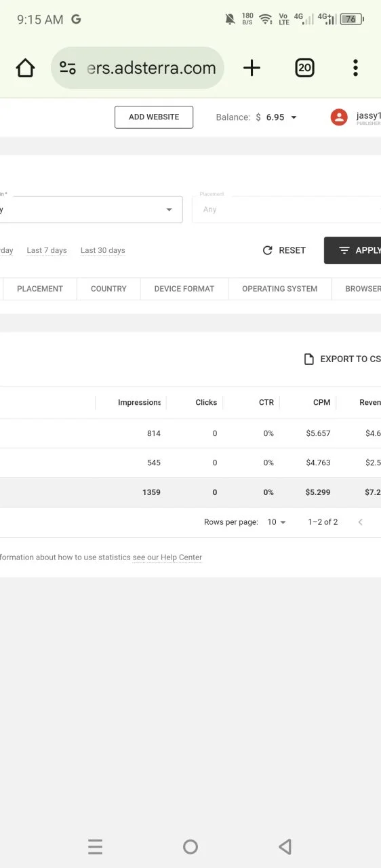Click the red user avatar icon
Image resolution: width=381 pixels, height=868 pixels.
click(x=339, y=117)
